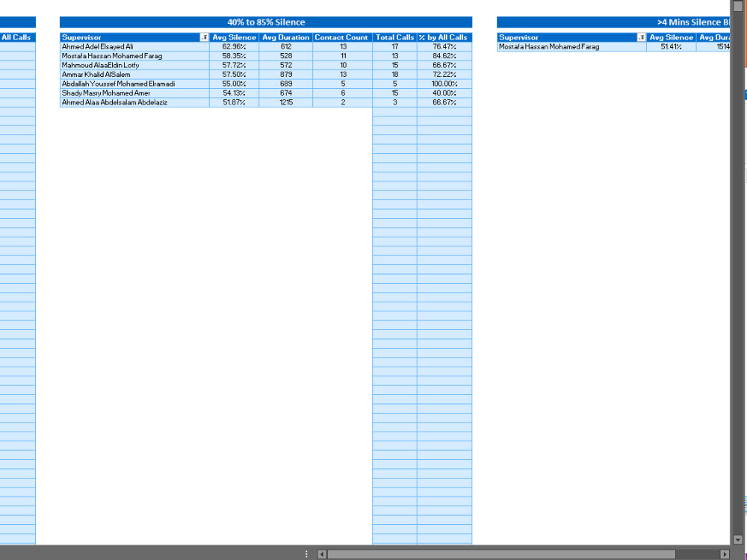Select percentage value 100.00%
This screenshot has height=560, width=747.
pos(444,84)
